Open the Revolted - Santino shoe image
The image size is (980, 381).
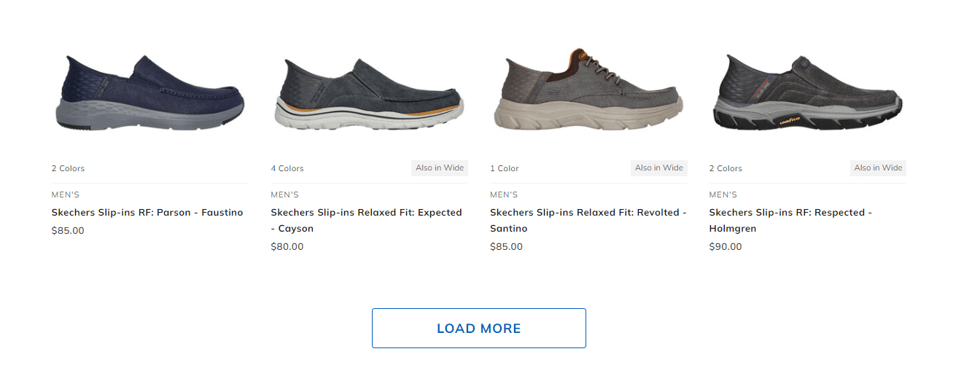588,91
